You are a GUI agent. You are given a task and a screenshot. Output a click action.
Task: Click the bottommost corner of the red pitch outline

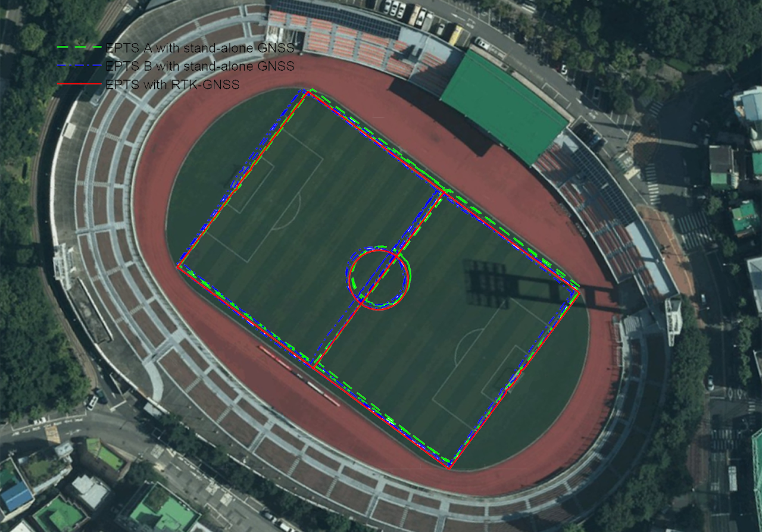click(x=449, y=468)
